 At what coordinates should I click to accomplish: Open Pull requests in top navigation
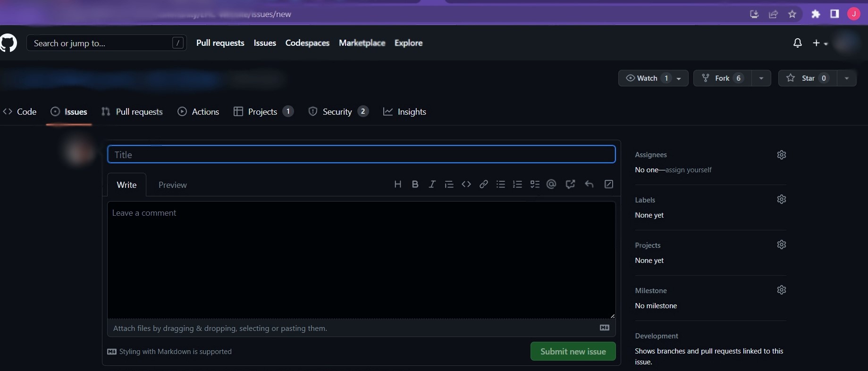click(220, 43)
